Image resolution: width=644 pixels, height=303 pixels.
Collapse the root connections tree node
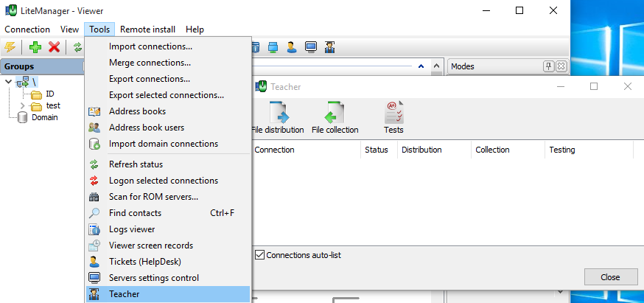coord(8,82)
